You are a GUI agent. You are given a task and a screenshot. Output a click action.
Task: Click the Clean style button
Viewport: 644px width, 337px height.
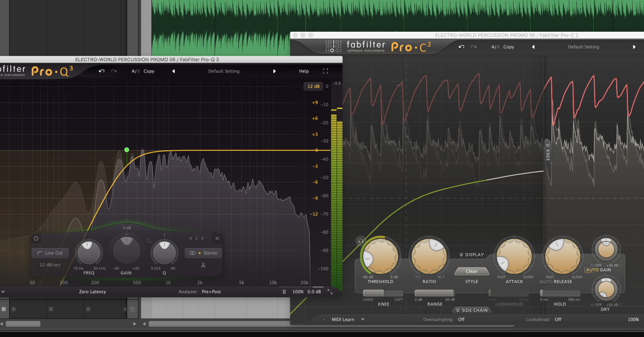point(471,272)
